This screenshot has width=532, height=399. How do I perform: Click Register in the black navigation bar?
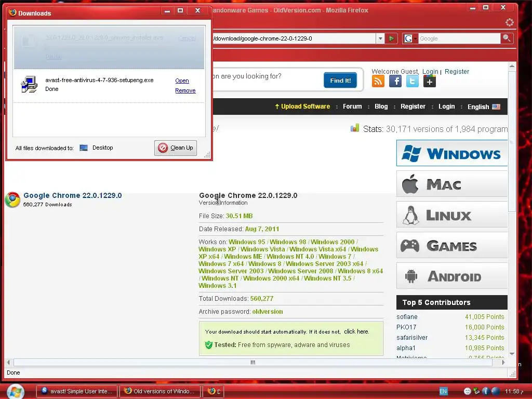tap(413, 107)
